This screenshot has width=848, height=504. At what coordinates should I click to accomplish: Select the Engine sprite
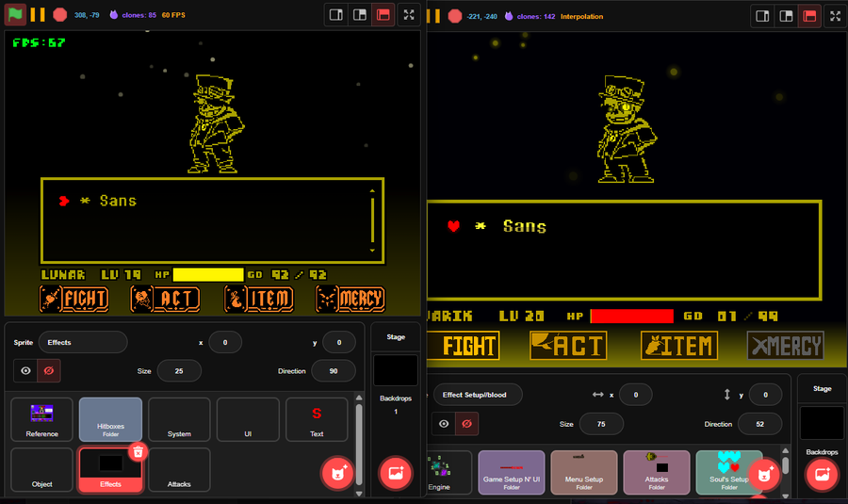pos(448,473)
